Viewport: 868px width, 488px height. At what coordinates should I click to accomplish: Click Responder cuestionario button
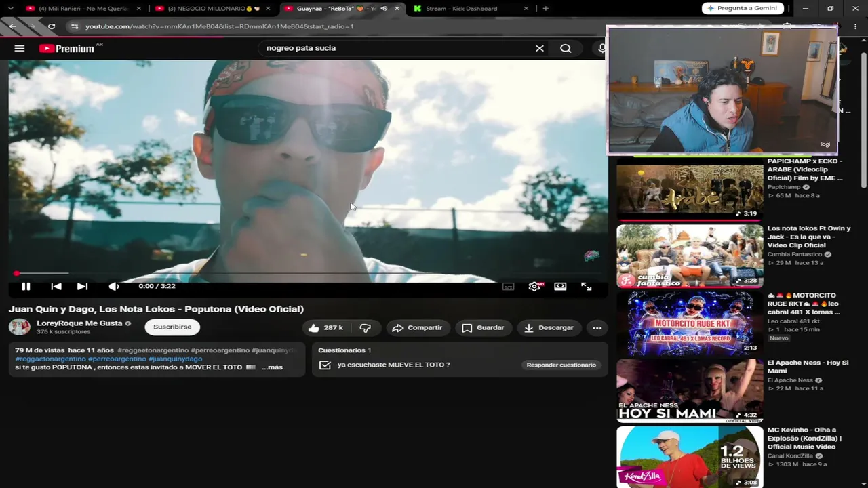[x=561, y=365]
